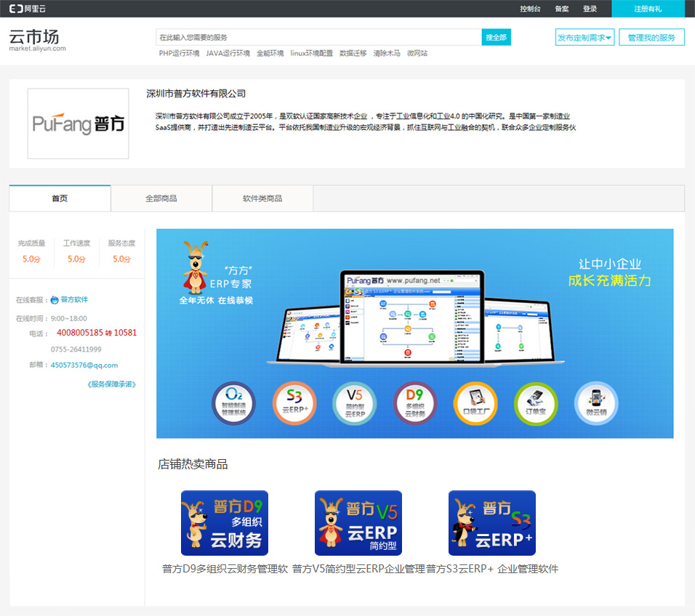Switch to the 全部商品 tab
The width and height of the screenshot is (695, 616).
(x=161, y=198)
